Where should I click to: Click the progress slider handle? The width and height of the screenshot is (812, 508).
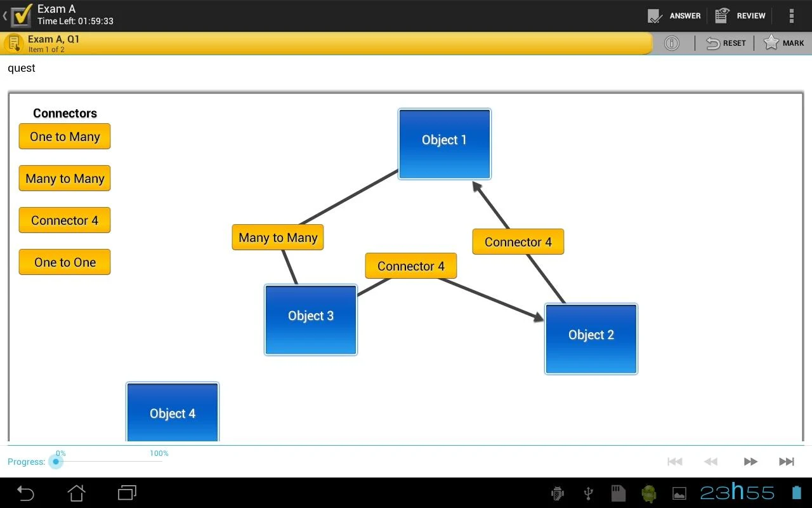click(x=56, y=462)
